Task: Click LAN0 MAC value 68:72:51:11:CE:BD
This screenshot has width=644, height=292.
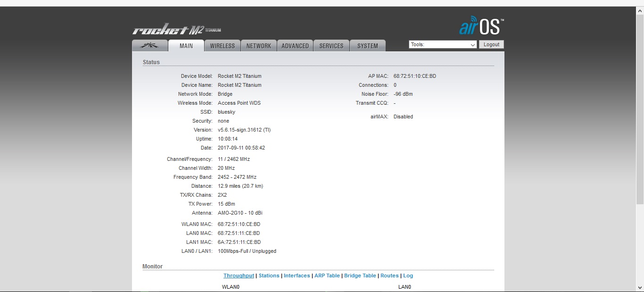Action: [239, 233]
